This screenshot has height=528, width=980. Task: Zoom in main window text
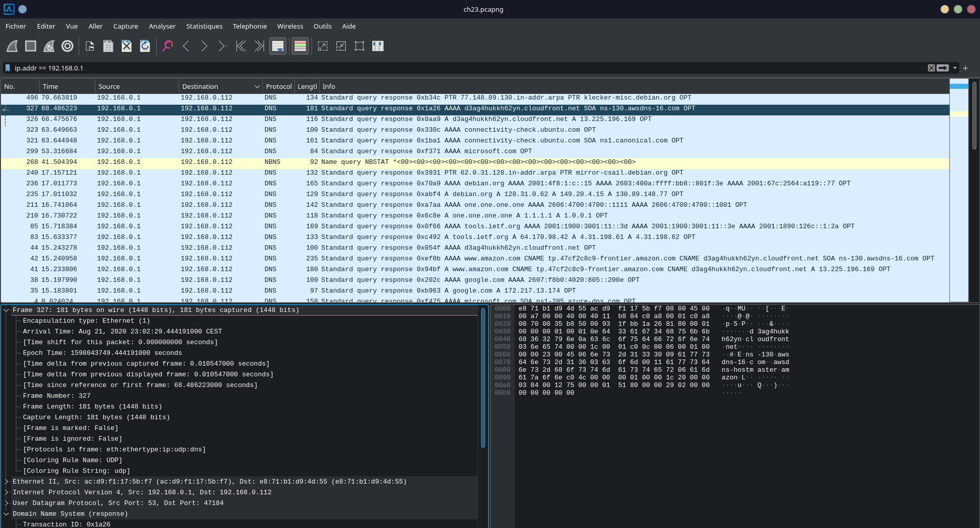pos(323,46)
